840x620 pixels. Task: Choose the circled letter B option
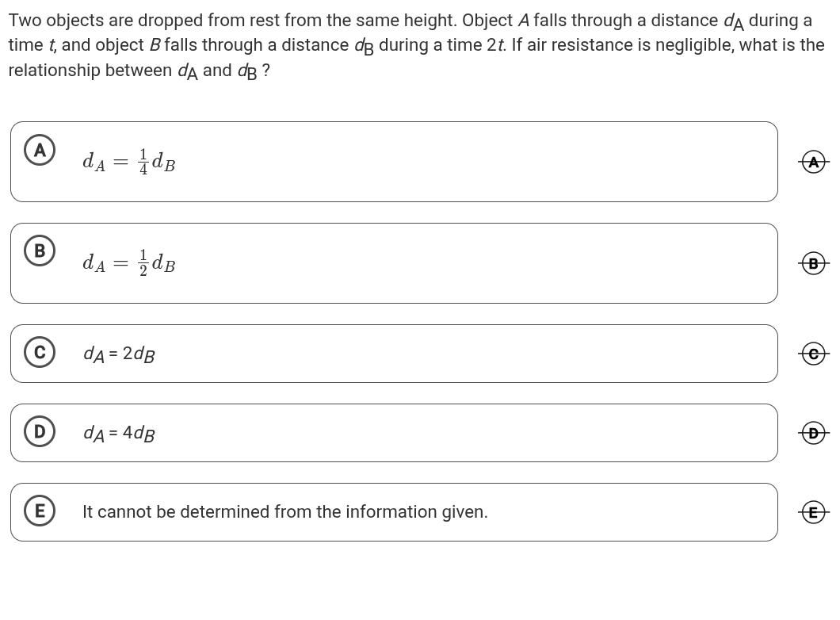click(40, 251)
